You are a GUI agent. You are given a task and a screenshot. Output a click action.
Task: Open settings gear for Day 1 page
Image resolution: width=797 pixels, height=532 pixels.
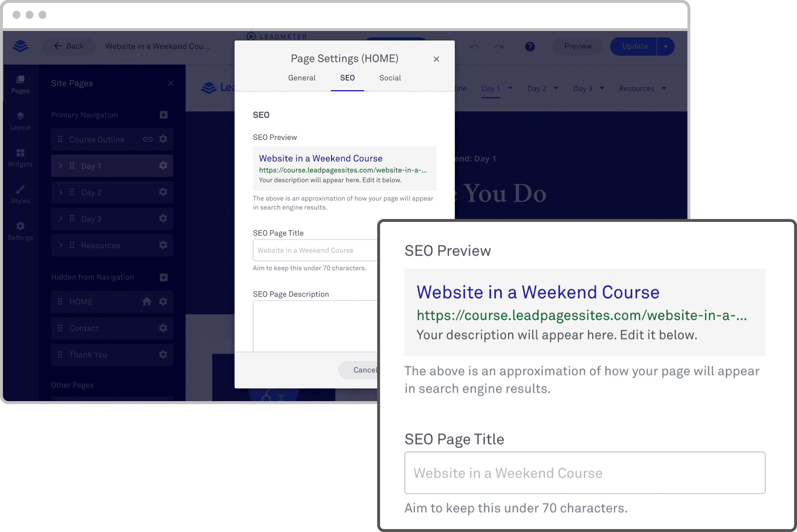[x=163, y=166]
